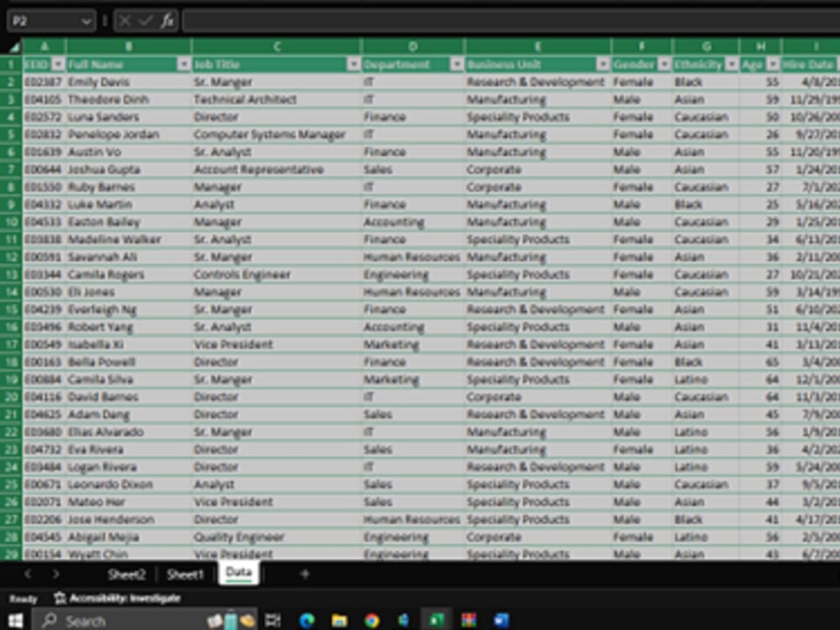Select row 2 header

click(x=11, y=82)
